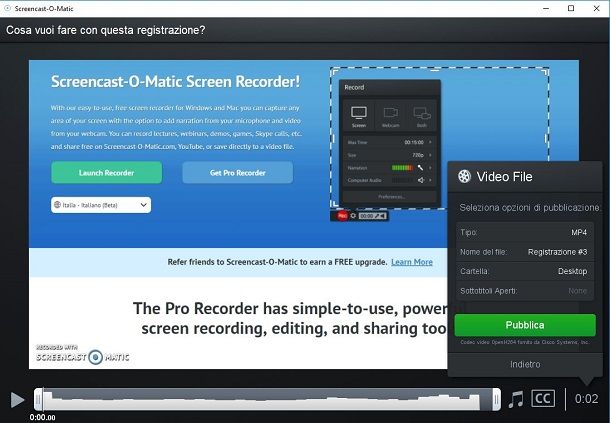Click the Seleziona opzioni di pubblicazione text
This screenshot has width=610, height=423.
529,207
